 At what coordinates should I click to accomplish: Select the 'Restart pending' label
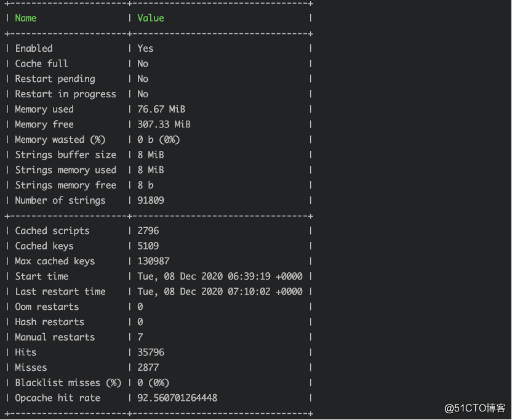(55, 79)
